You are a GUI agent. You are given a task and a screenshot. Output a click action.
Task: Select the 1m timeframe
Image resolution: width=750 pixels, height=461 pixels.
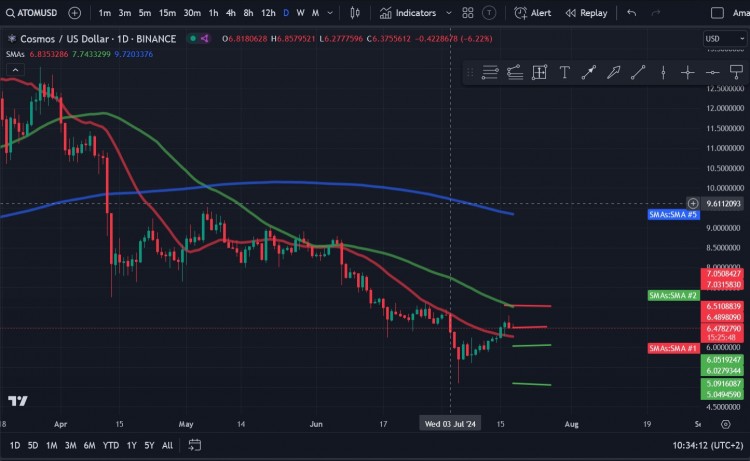click(x=105, y=13)
